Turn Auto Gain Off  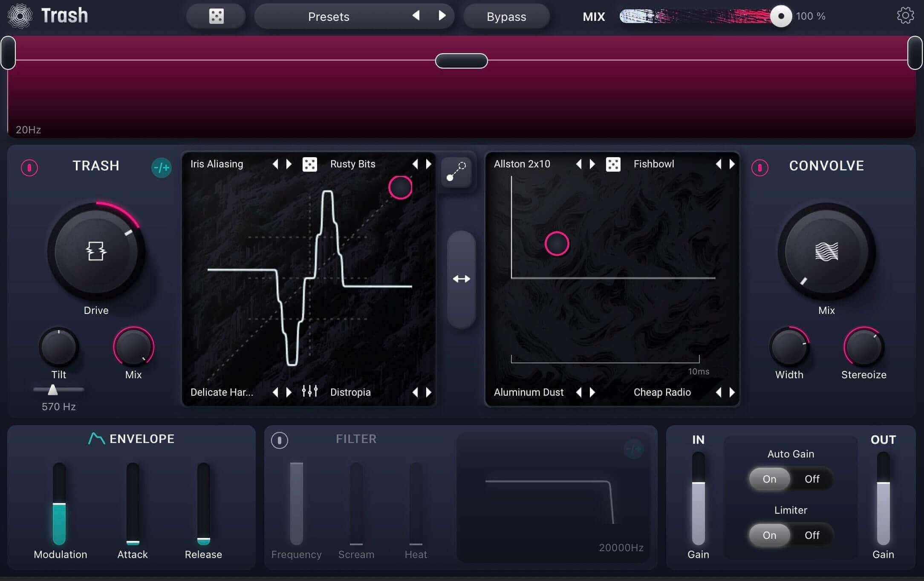pos(812,479)
